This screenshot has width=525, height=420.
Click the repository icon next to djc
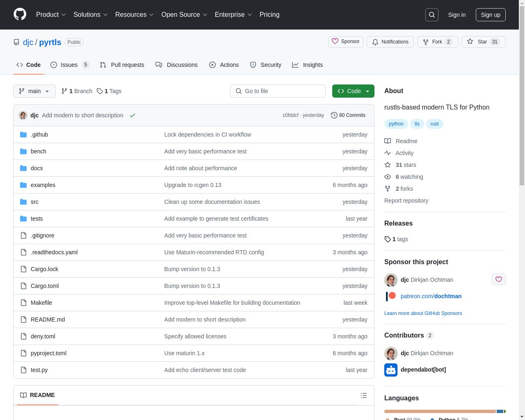click(16, 42)
